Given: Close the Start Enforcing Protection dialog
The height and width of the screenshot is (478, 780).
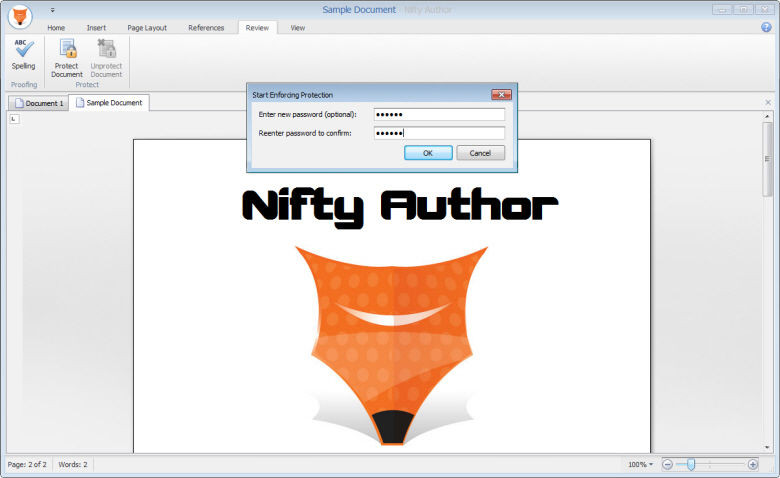Looking at the screenshot, I should [x=501, y=95].
